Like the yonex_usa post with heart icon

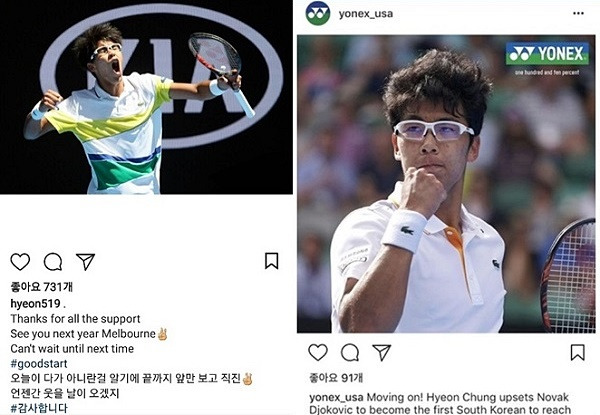pyautogui.click(x=318, y=352)
